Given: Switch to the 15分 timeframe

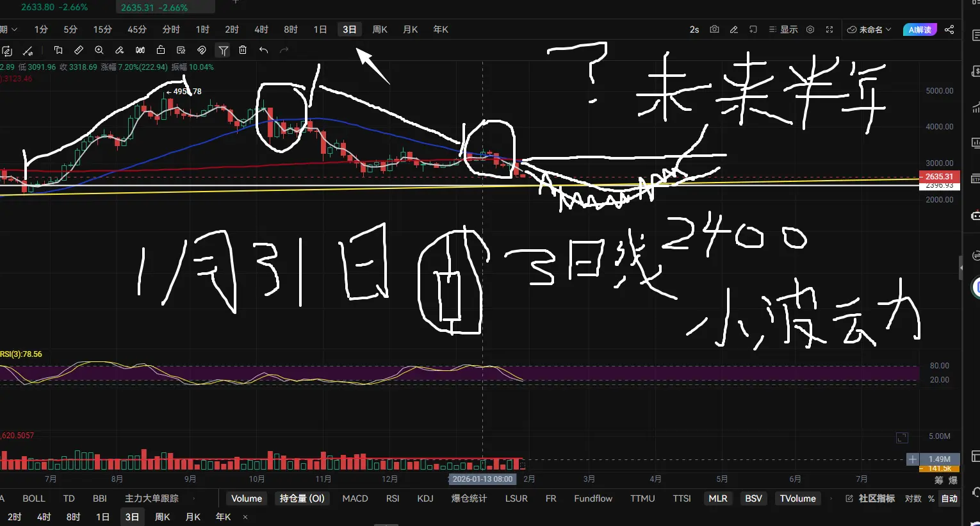Looking at the screenshot, I should click(x=102, y=29).
